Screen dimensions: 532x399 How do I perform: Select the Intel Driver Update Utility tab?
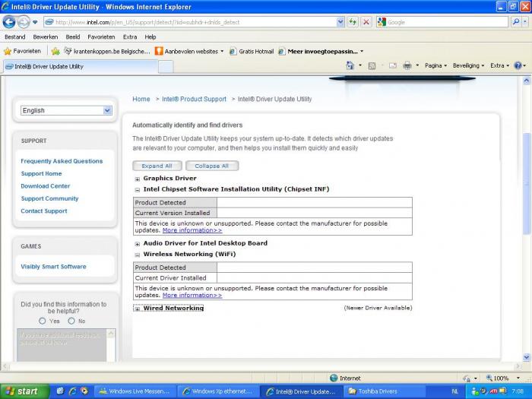click(x=80, y=67)
